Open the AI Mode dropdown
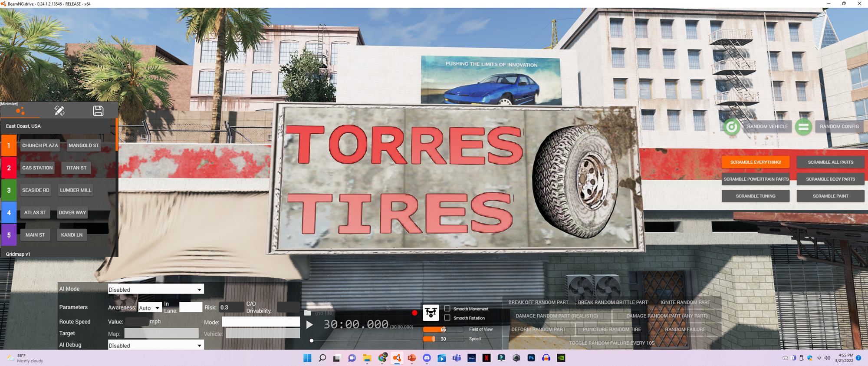This screenshot has height=366, width=868. (156, 289)
